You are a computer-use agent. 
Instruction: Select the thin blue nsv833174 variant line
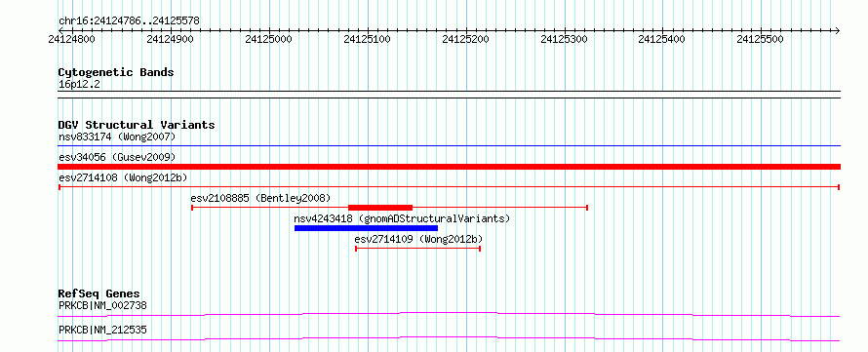click(x=449, y=146)
